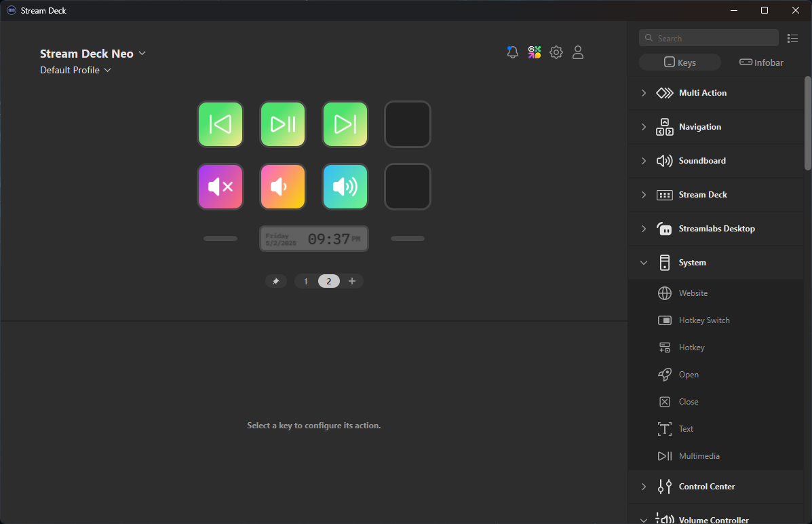Select the play/pause multimedia key

point(283,124)
